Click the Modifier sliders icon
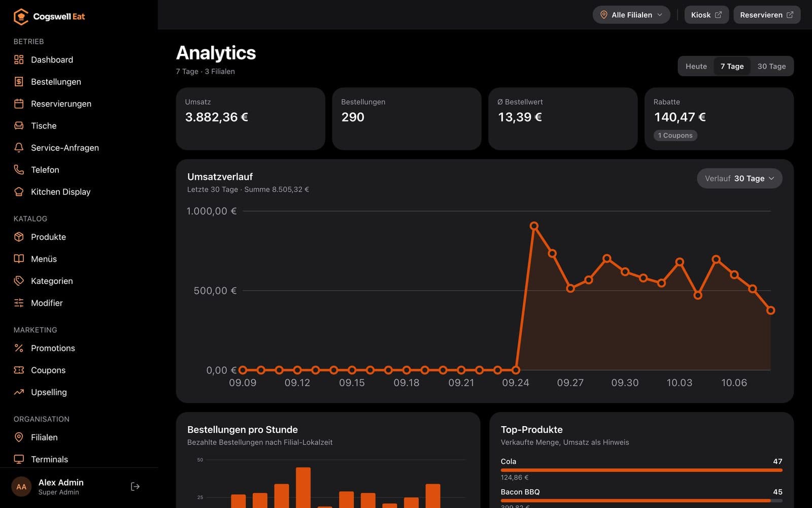Viewport: 812px width, 508px height. tap(19, 303)
